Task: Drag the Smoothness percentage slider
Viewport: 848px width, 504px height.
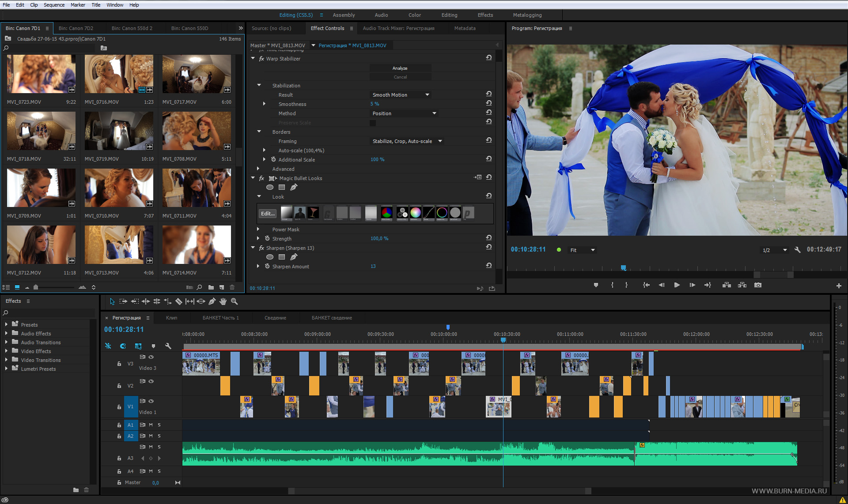Action: 372,104
